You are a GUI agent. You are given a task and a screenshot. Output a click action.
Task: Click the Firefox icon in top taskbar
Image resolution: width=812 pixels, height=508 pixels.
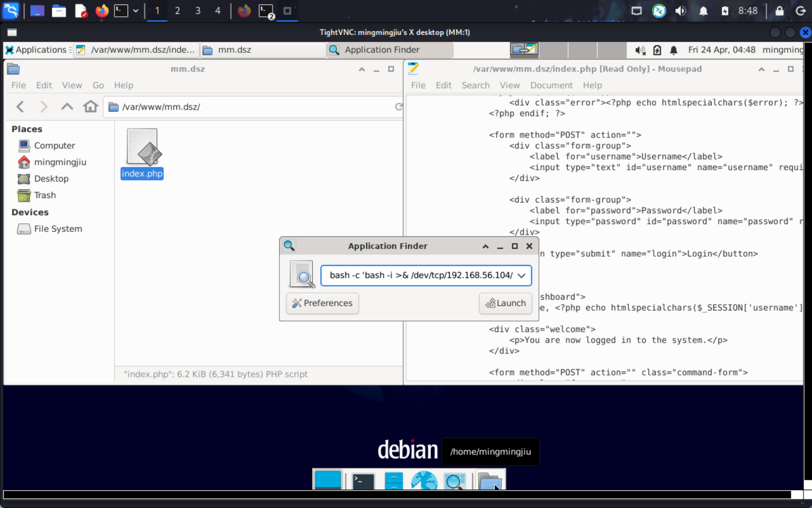pyautogui.click(x=101, y=11)
